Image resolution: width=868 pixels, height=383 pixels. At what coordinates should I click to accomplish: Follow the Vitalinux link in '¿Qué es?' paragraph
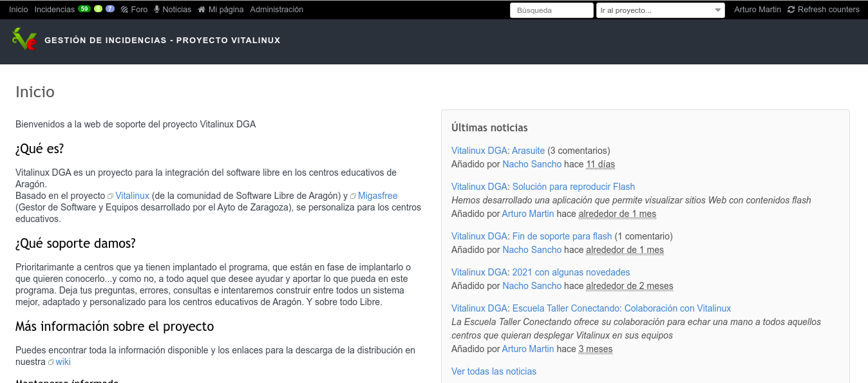132,196
